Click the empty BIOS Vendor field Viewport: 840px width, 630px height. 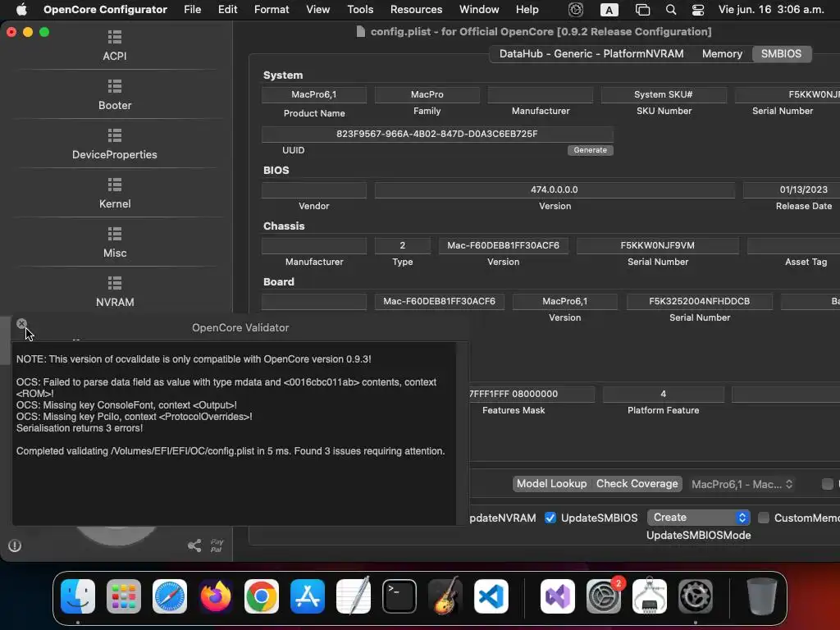(x=314, y=189)
